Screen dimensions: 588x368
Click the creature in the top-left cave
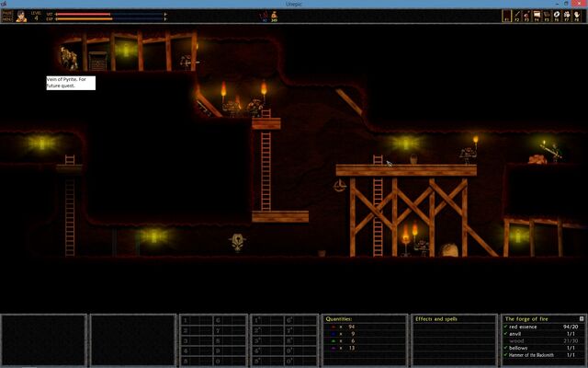click(69, 59)
